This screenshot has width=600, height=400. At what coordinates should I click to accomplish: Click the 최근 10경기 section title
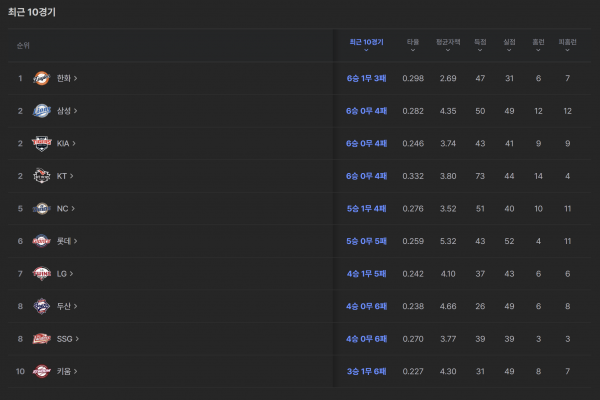pos(32,12)
